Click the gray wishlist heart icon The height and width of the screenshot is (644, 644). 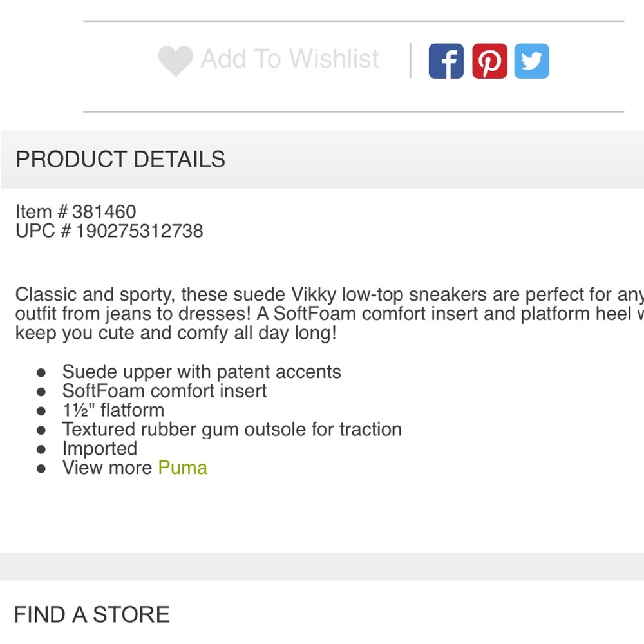[175, 61]
